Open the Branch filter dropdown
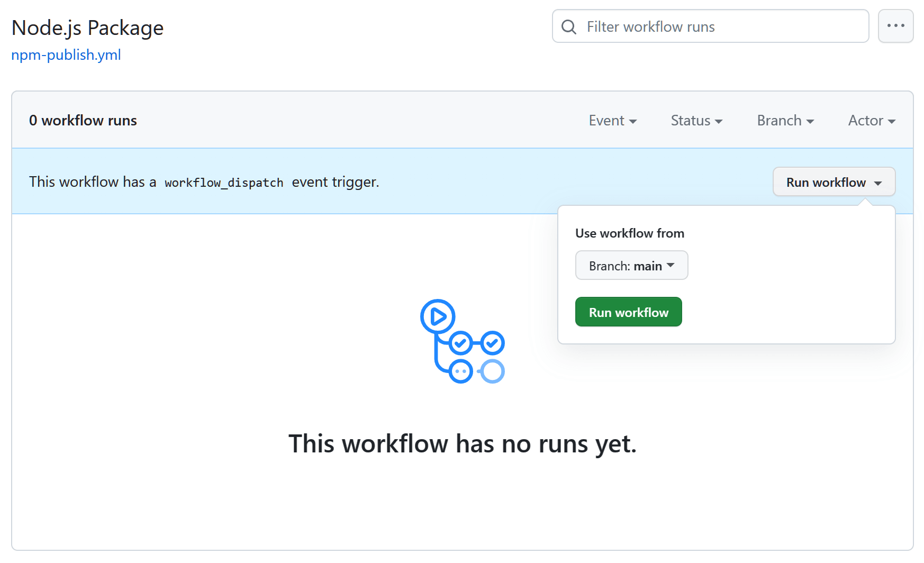The width and height of the screenshot is (924, 563). [784, 121]
